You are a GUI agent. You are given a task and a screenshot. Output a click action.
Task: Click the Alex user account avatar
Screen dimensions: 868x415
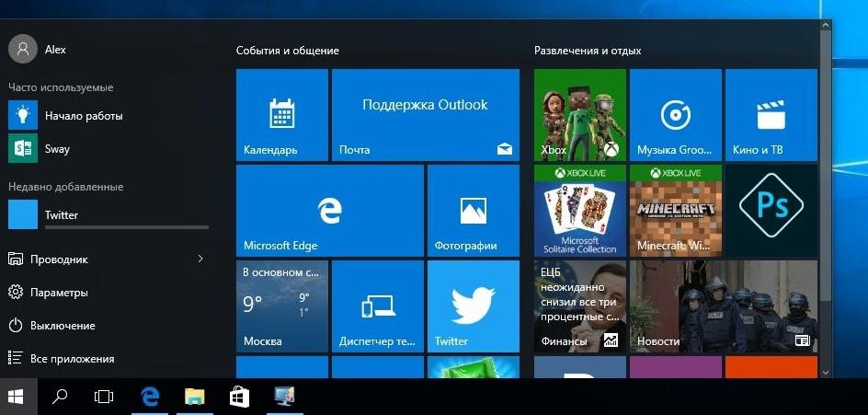tap(23, 50)
